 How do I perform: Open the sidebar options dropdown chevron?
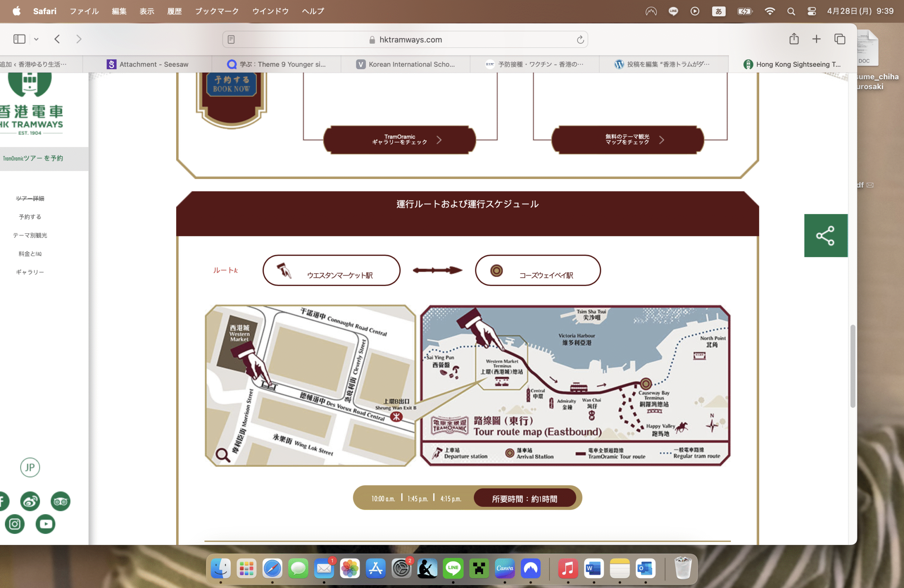pos(36,39)
